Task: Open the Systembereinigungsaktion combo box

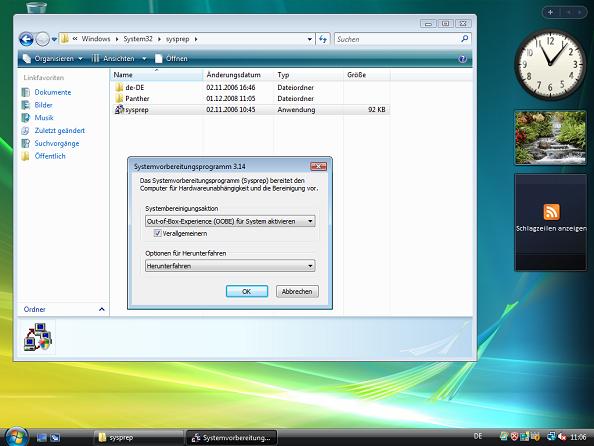Action: (x=230, y=221)
